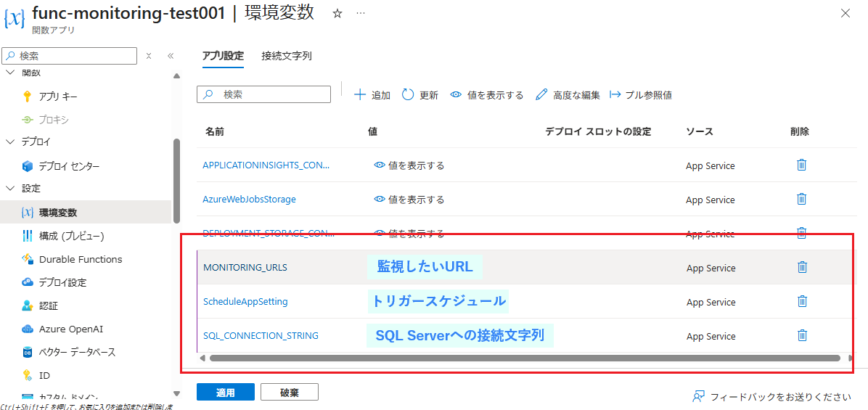The image size is (868, 410).
Task: Open APPLICATIONINSIGHTS_CON... setting link
Action: tap(266, 165)
